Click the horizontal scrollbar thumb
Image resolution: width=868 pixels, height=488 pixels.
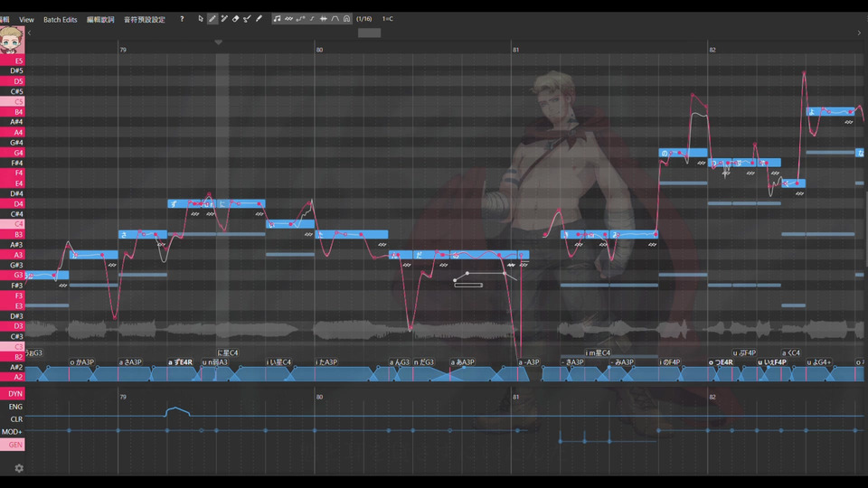click(369, 33)
